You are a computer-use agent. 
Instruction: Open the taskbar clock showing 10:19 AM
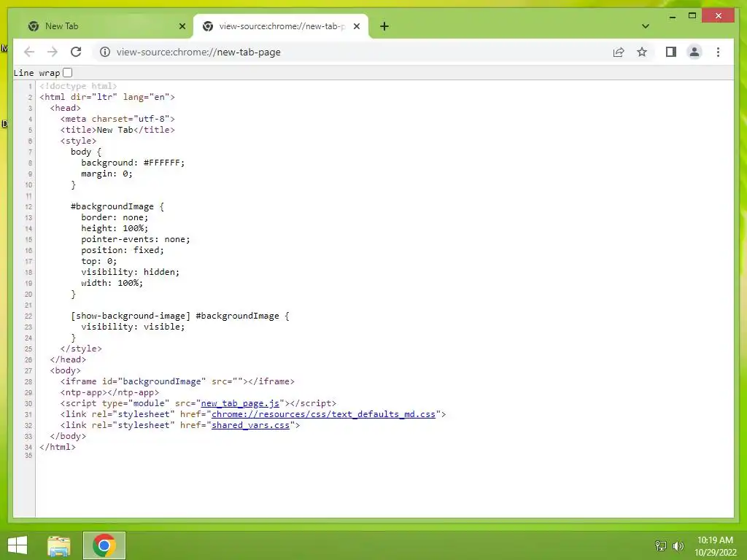pyautogui.click(x=715, y=545)
